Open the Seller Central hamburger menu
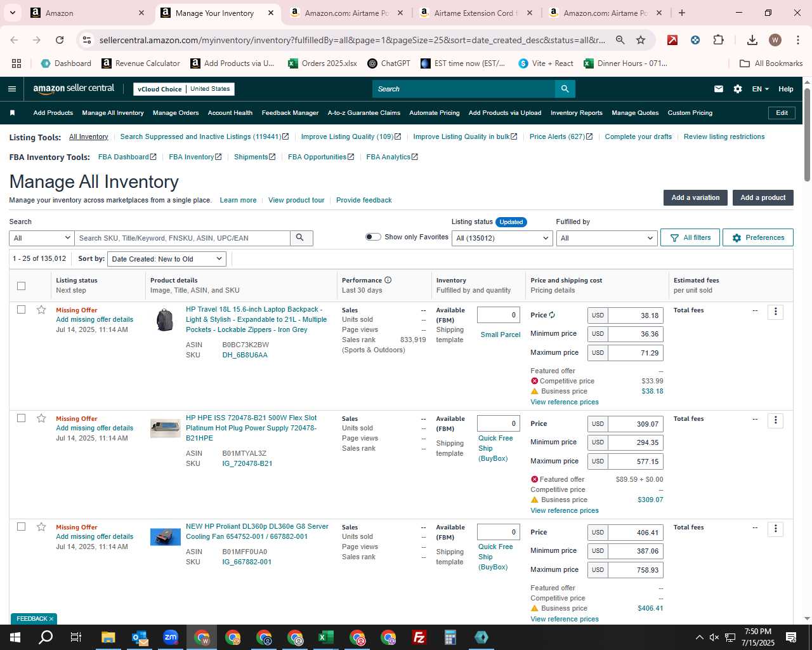Viewport: 812px width, 650px height. (12, 89)
